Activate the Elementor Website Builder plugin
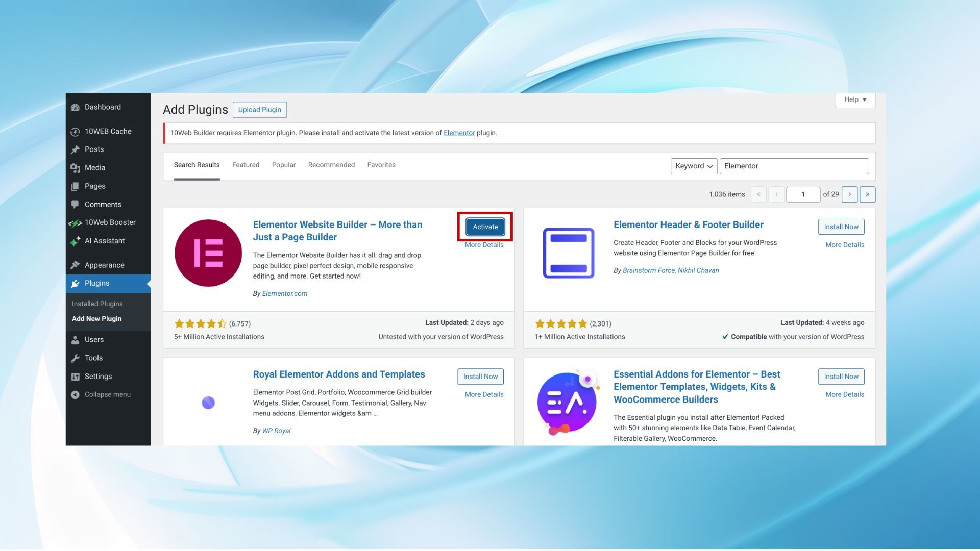The image size is (980, 551). [x=485, y=227]
